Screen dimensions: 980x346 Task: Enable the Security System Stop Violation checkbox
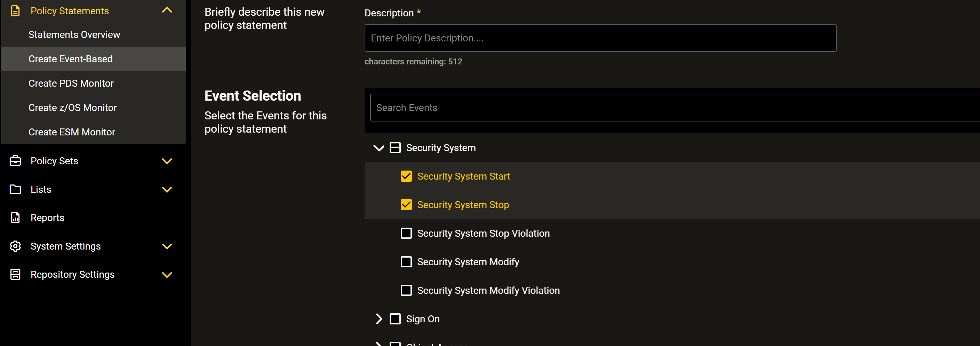(406, 233)
